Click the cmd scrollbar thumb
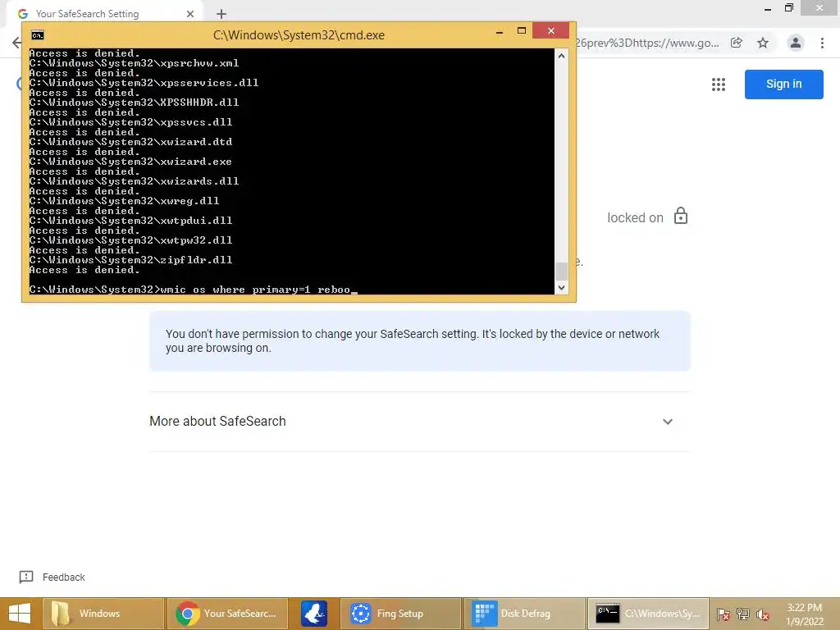This screenshot has width=840, height=630. [x=561, y=271]
